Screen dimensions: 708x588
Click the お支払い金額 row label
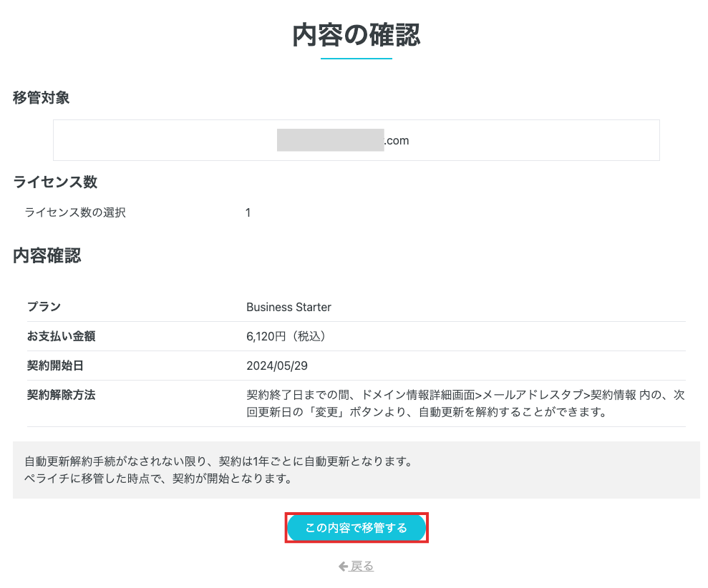tap(61, 336)
